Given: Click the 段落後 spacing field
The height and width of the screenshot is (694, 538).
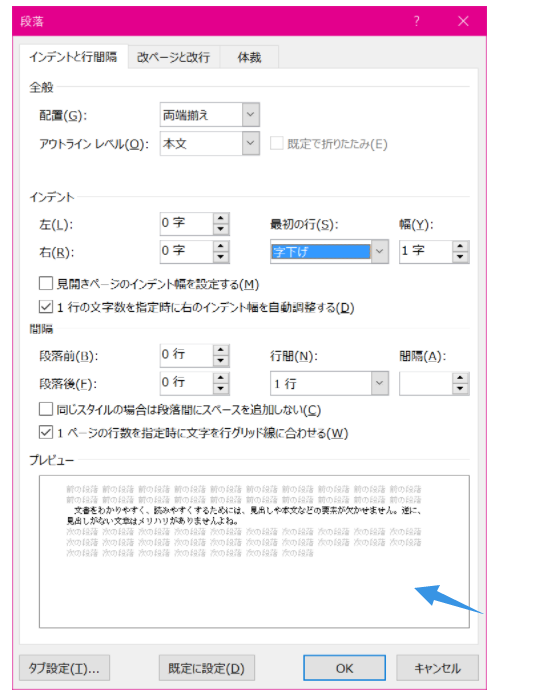Looking at the screenshot, I should pos(186,383).
